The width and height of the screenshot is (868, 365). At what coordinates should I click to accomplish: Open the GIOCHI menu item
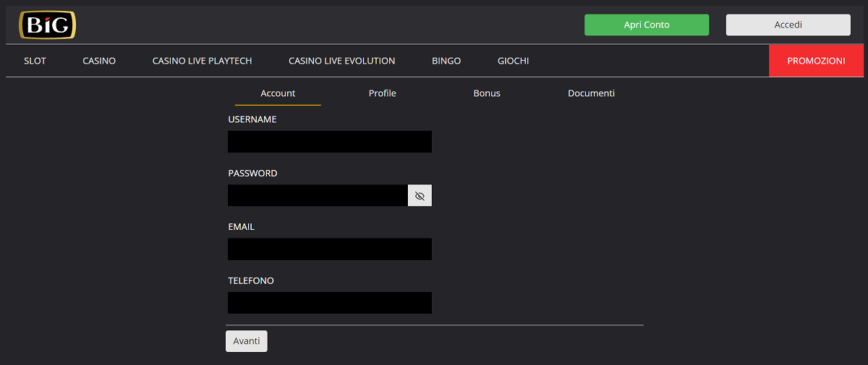[x=513, y=61]
